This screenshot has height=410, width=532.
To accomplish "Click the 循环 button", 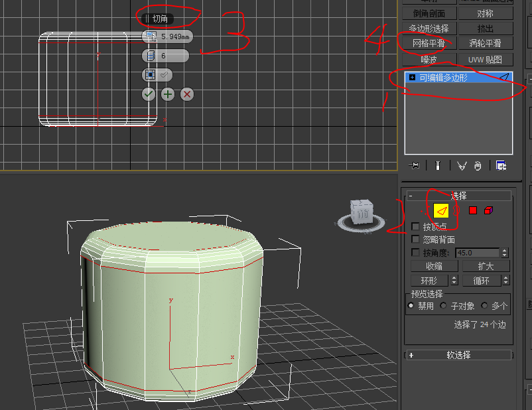I will pos(482,281).
